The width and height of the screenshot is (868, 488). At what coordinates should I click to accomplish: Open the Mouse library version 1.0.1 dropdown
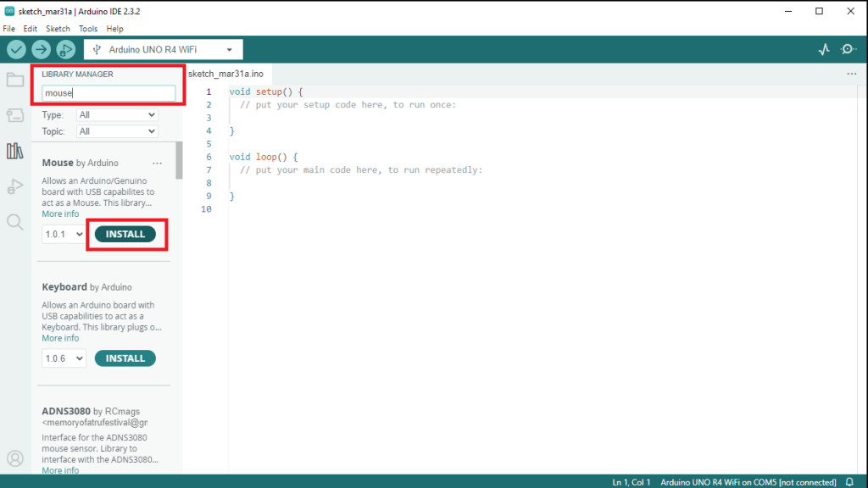64,234
